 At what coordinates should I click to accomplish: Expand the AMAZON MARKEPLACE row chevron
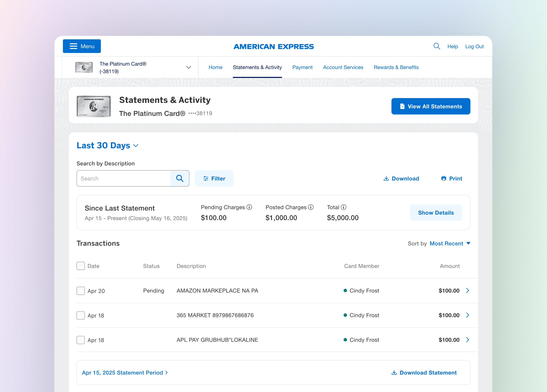(x=468, y=290)
